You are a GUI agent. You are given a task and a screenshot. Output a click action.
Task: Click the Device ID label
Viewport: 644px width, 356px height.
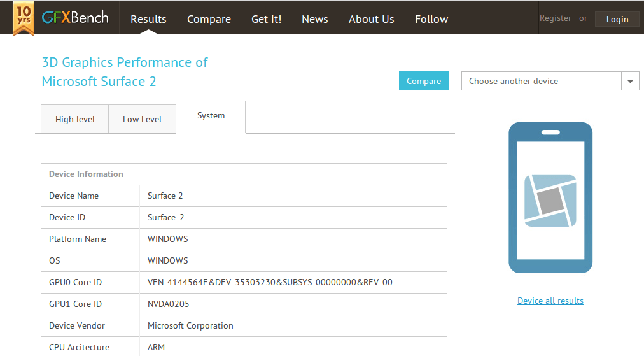(67, 217)
